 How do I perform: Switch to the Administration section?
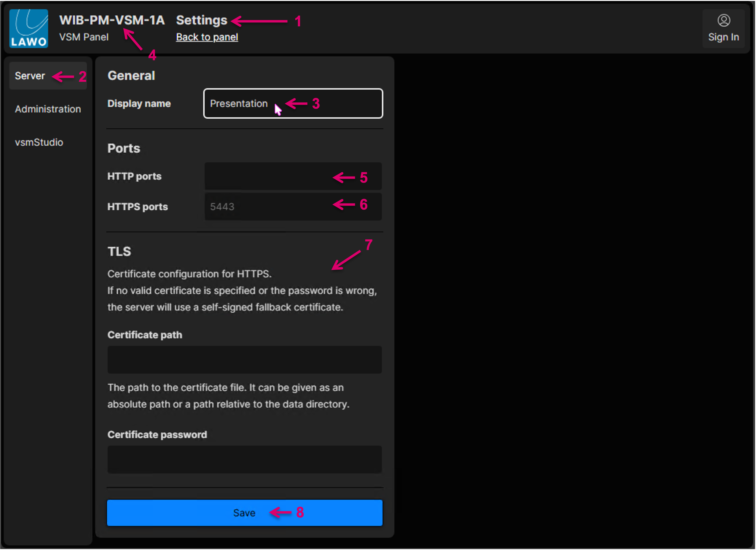[x=48, y=109]
